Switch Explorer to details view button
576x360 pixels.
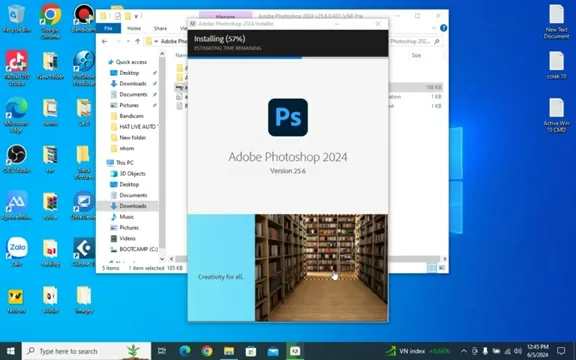point(432,268)
